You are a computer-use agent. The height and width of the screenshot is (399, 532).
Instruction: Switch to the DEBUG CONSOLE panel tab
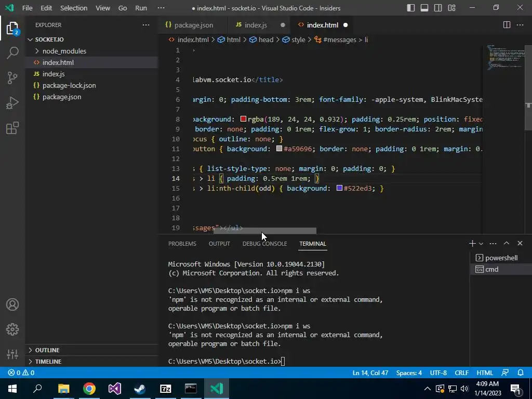pyautogui.click(x=264, y=244)
